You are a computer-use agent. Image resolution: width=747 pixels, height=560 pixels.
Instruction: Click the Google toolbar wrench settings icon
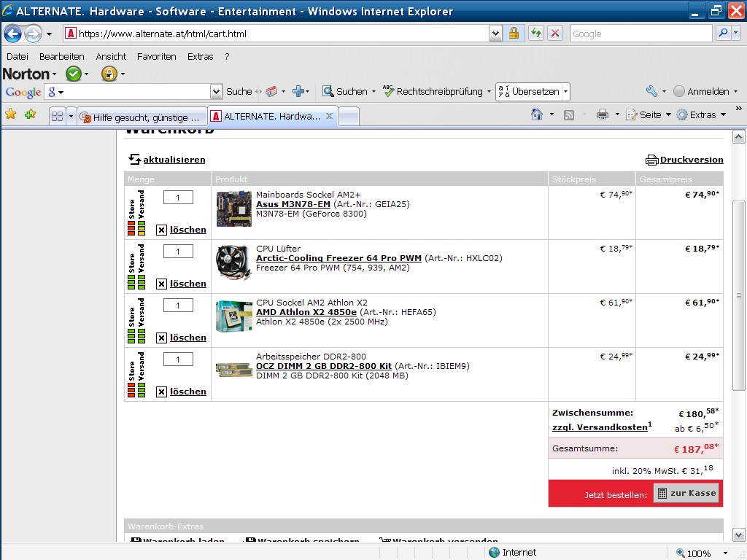(x=651, y=91)
